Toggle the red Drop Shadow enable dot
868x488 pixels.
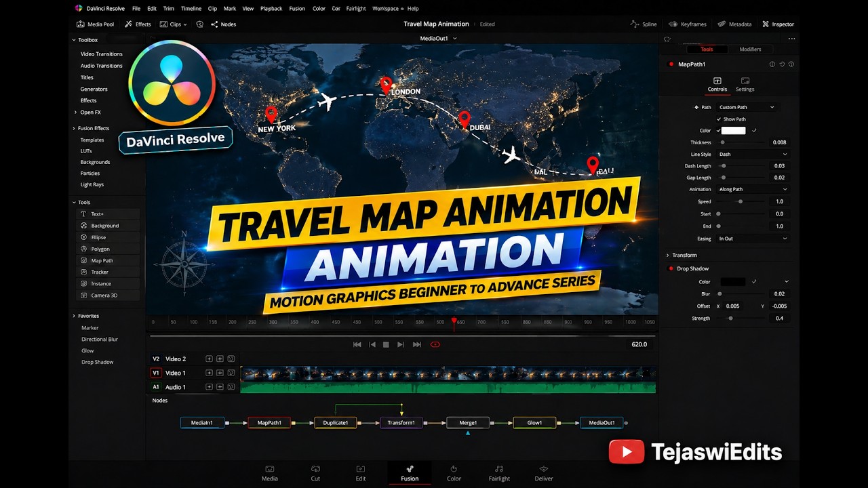pyautogui.click(x=671, y=269)
